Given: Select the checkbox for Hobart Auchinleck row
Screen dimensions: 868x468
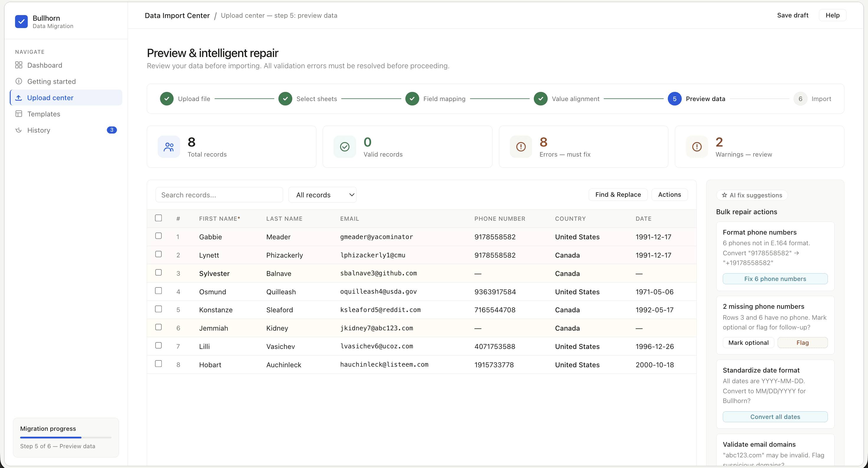Looking at the screenshot, I should [158, 363].
